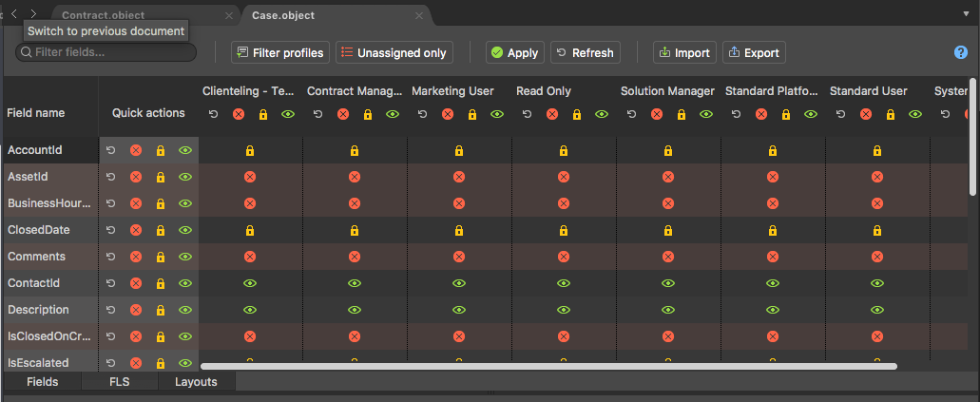
Task: Toggle eye icon under Standard User header
Action: click(915, 114)
